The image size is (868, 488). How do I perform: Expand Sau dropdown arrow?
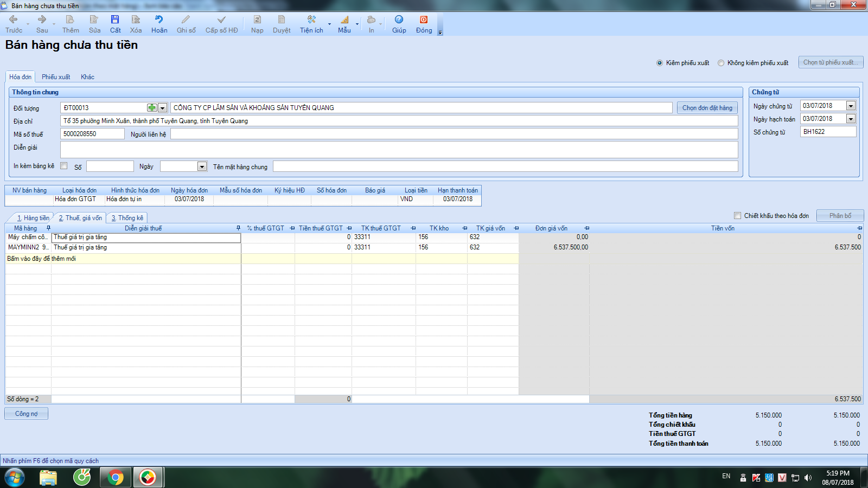pyautogui.click(x=54, y=24)
